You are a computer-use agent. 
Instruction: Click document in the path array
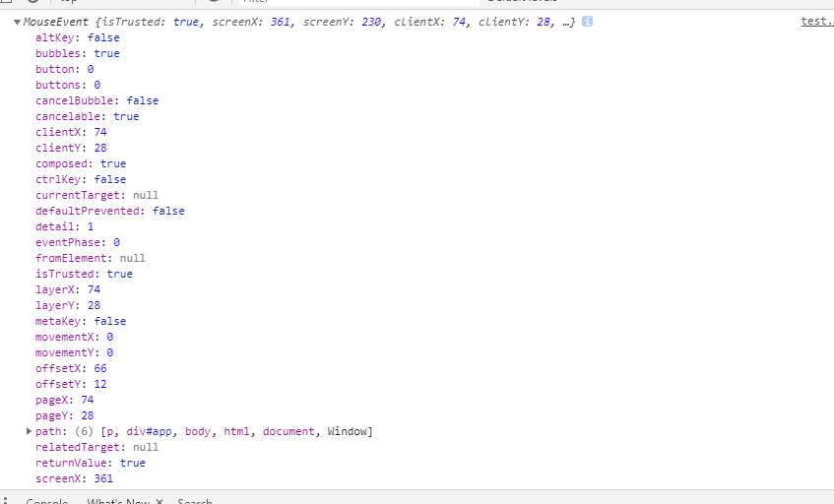point(289,431)
